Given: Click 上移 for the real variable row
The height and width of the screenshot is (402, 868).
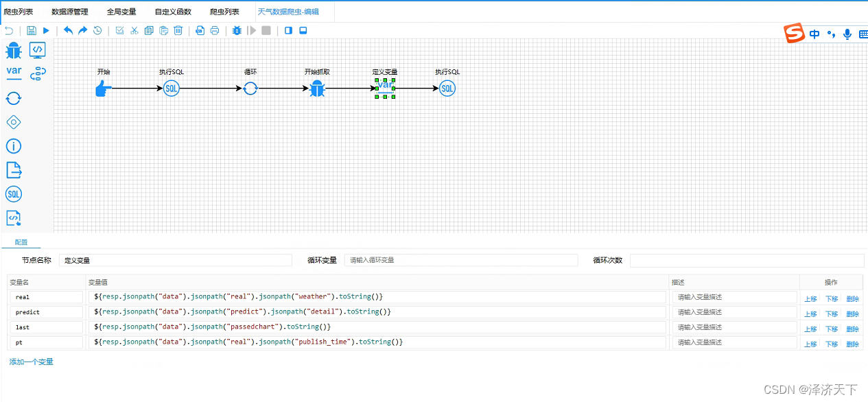Looking at the screenshot, I should pos(810,299).
